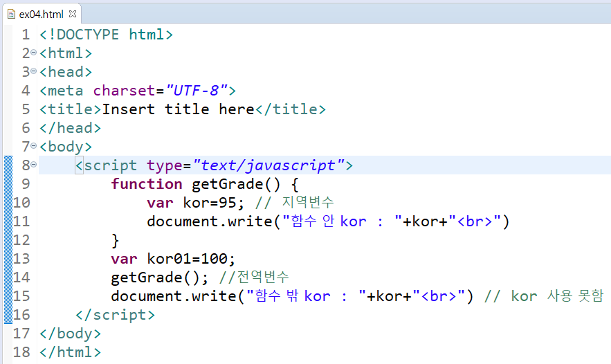This screenshot has width=611, height=364.
Task: Collapse the html tag fold on line 2
Action: (33, 52)
